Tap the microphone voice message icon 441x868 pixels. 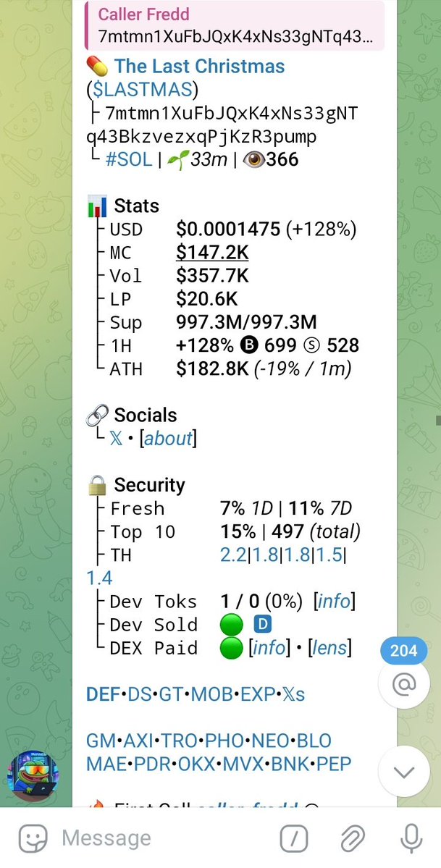click(411, 838)
